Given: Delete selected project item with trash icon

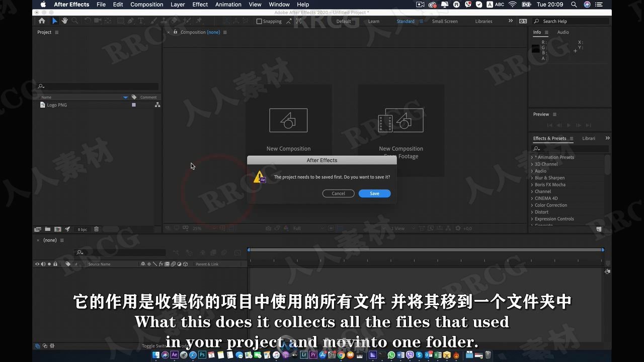Looking at the screenshot, I should [x=96, y=229].
